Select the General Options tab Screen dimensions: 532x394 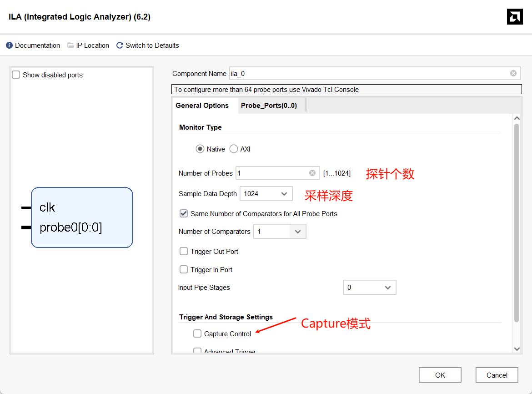point(202,106)
